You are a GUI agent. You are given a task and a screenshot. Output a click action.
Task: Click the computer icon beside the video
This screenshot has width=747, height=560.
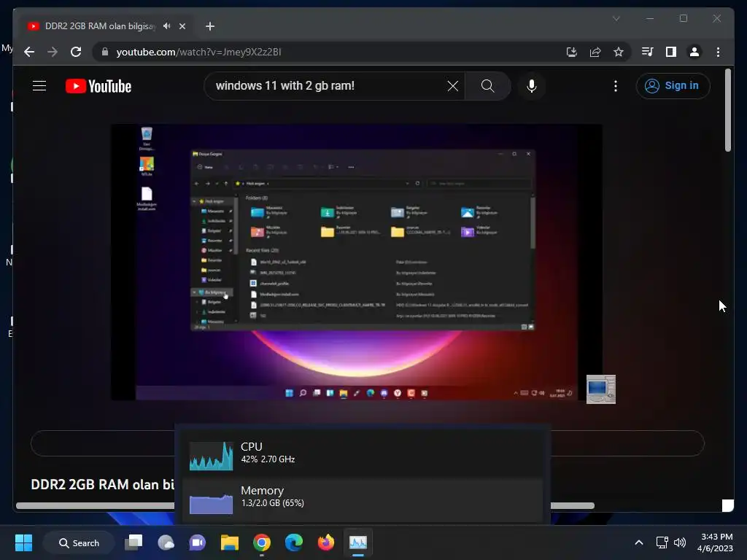click(601, 389)
